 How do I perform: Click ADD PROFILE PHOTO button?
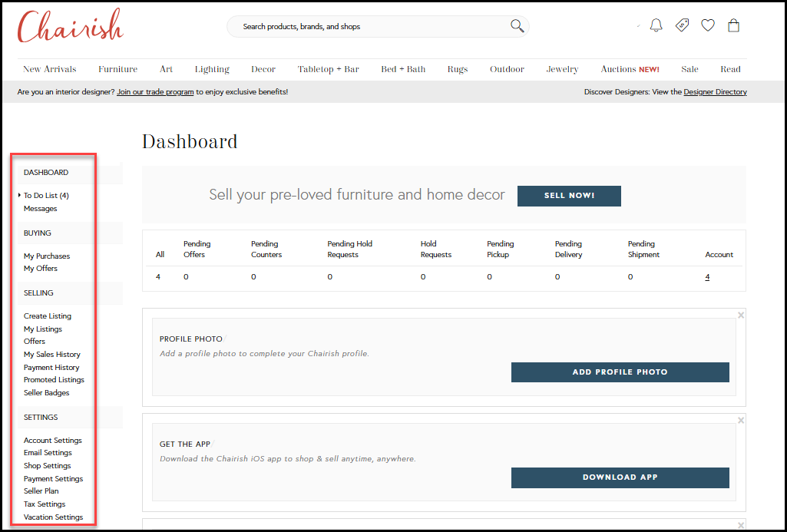(620, 372)
